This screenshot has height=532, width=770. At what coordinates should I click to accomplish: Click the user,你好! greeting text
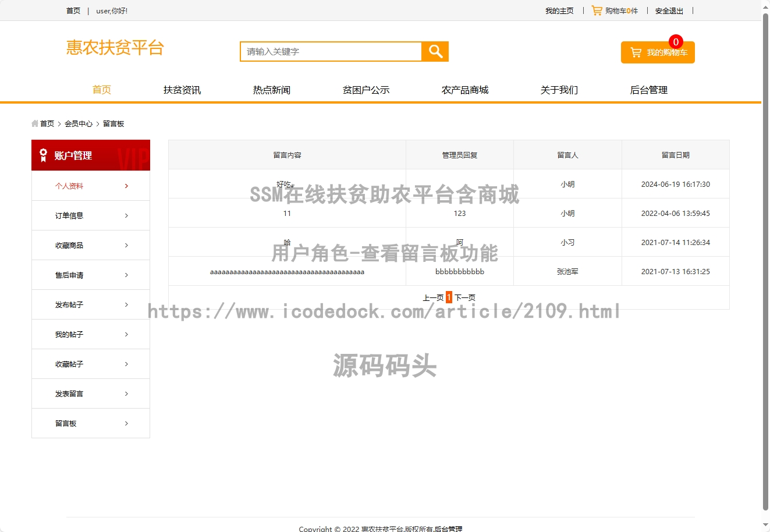(112, 10)
